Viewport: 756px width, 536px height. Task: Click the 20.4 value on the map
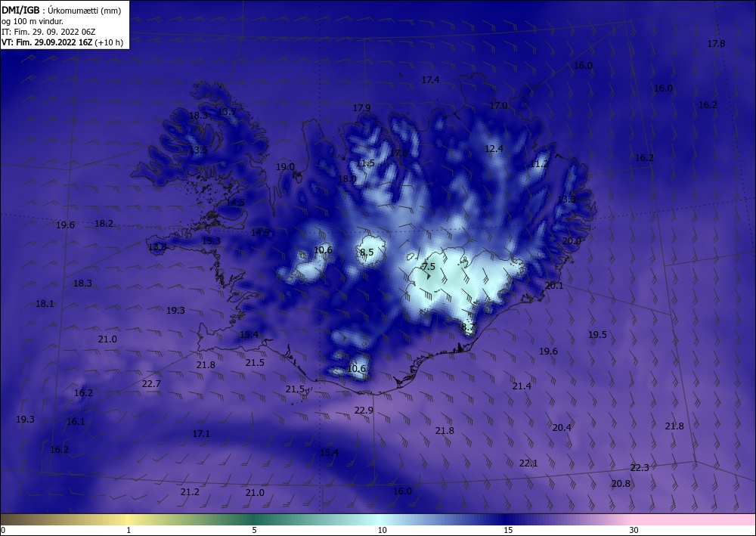click(x=562, y=428)
